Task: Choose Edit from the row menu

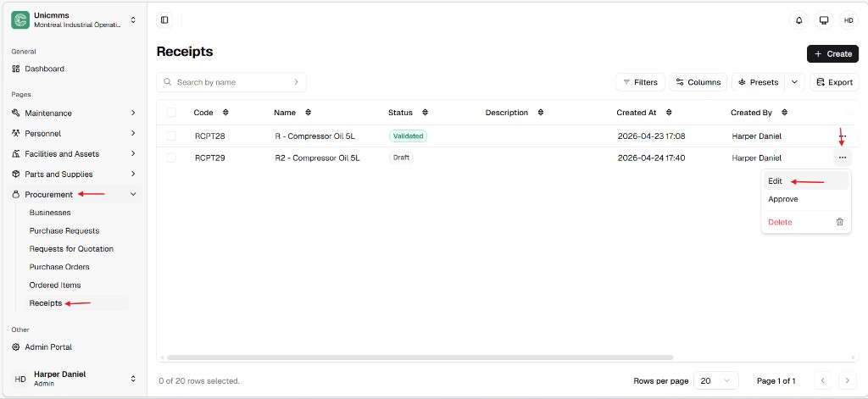Action: point(805,181)
